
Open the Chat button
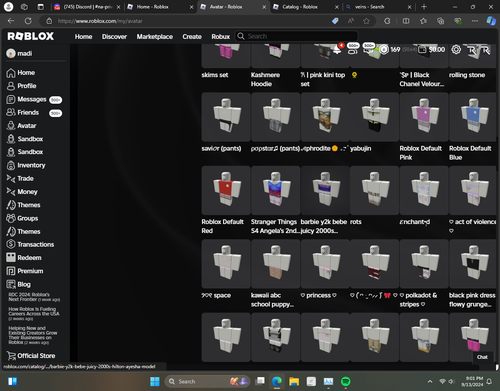click(482, 357)
